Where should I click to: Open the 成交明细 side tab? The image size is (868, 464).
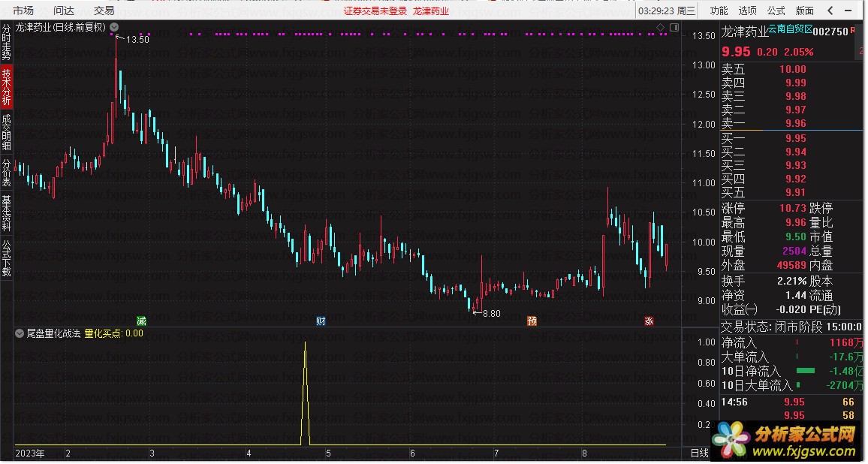click(x=6, y=132)
